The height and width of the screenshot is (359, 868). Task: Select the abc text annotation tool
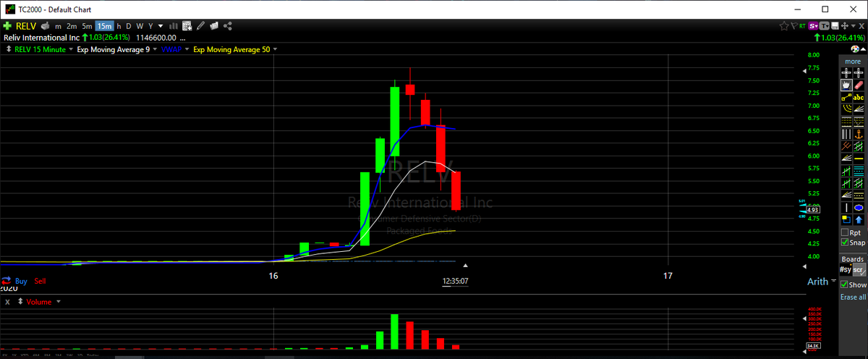click(859, 96)
